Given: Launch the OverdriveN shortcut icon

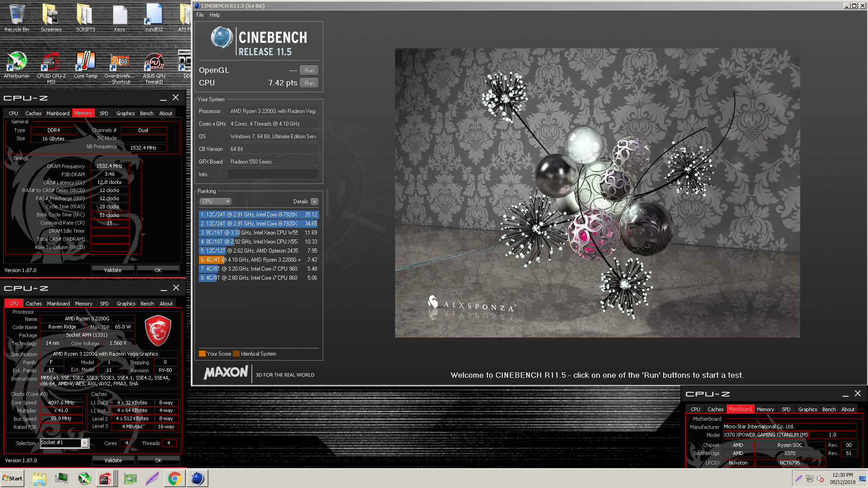Looking at the screenshot, I should coord(120,68).
